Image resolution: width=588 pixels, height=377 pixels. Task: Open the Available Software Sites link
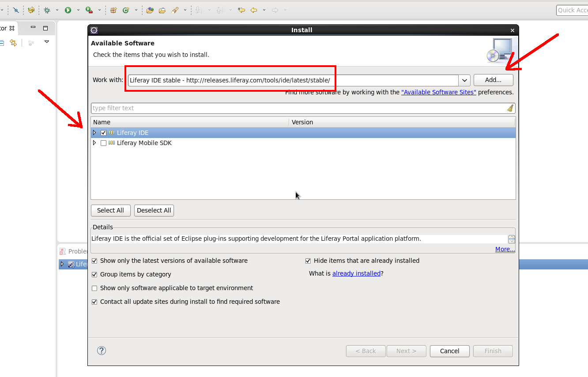[x=438, y=92]
